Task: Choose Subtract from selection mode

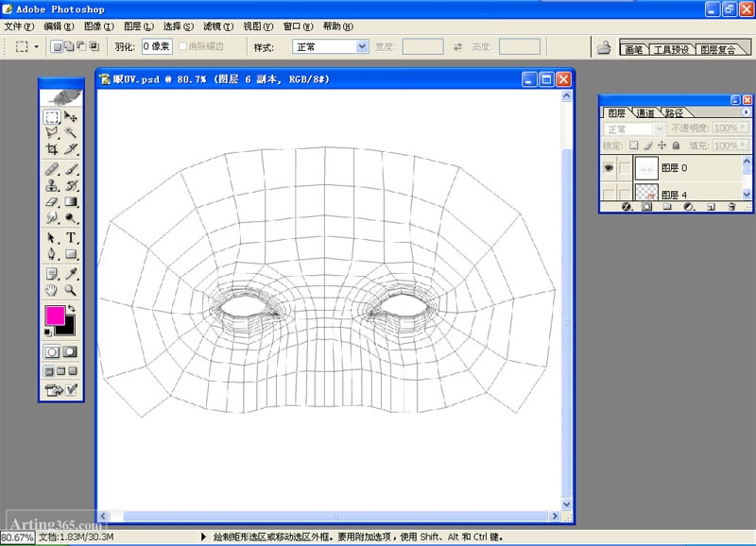Action: [x=81, y=46]
